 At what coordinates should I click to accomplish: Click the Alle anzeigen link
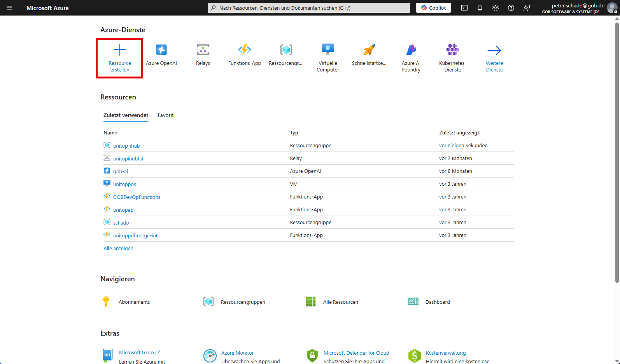pyautogui.click(x=118, y=249)
